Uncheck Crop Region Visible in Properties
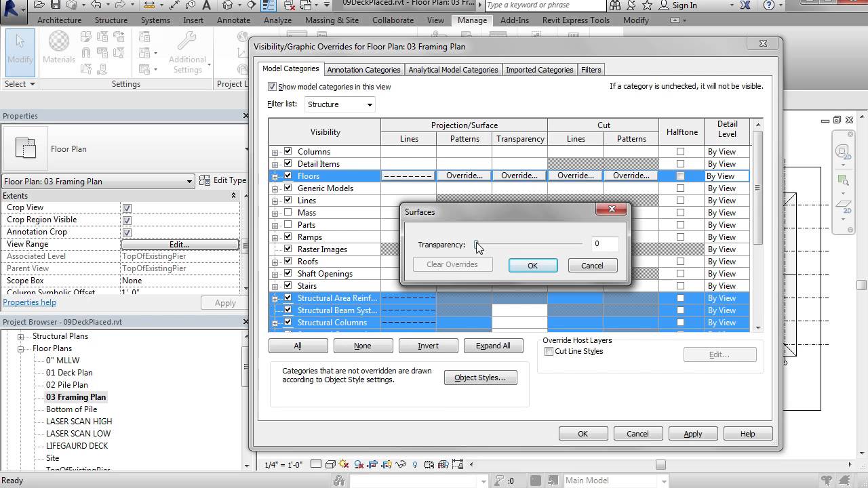 click(x=127, y=220)
